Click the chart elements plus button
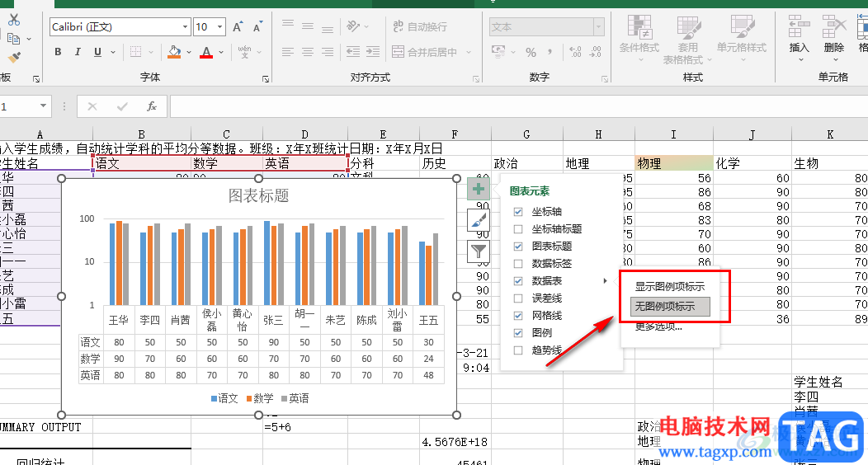 [479, 189]
